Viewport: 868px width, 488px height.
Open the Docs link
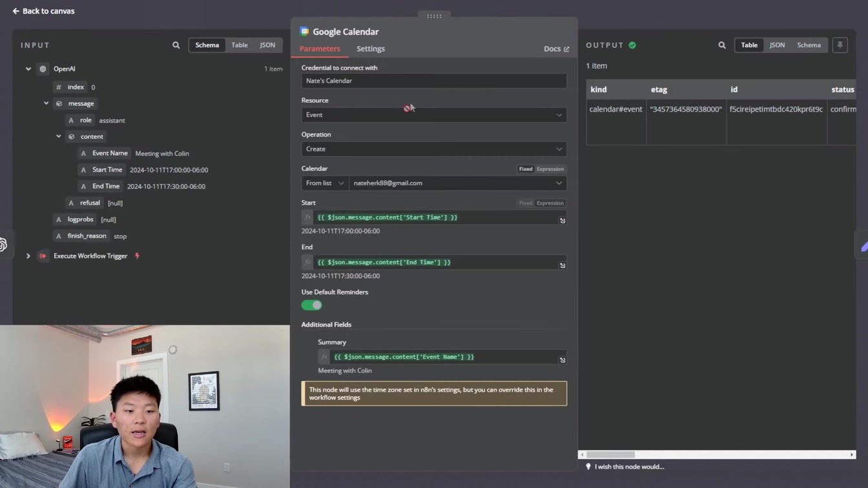tap(556, 49)
